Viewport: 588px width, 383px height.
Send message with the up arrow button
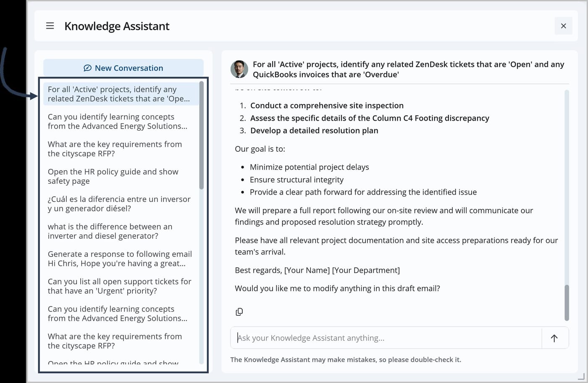click(x=554, y=338)
